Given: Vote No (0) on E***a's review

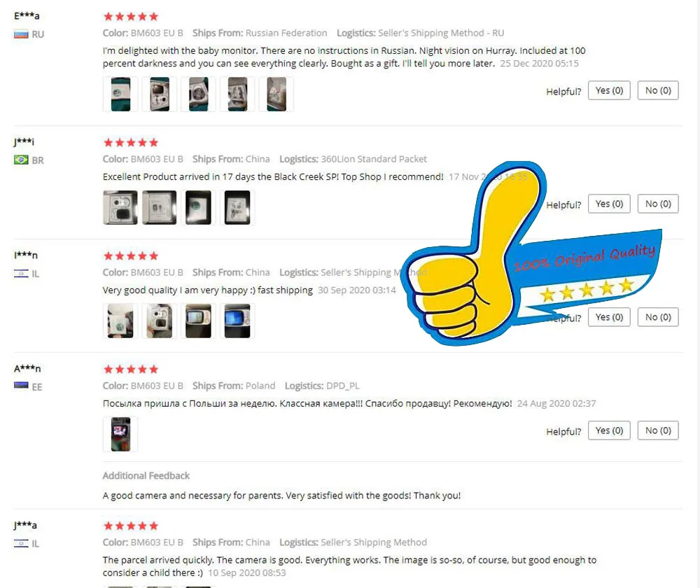Looking at the screenshot, I should point(658,90).
